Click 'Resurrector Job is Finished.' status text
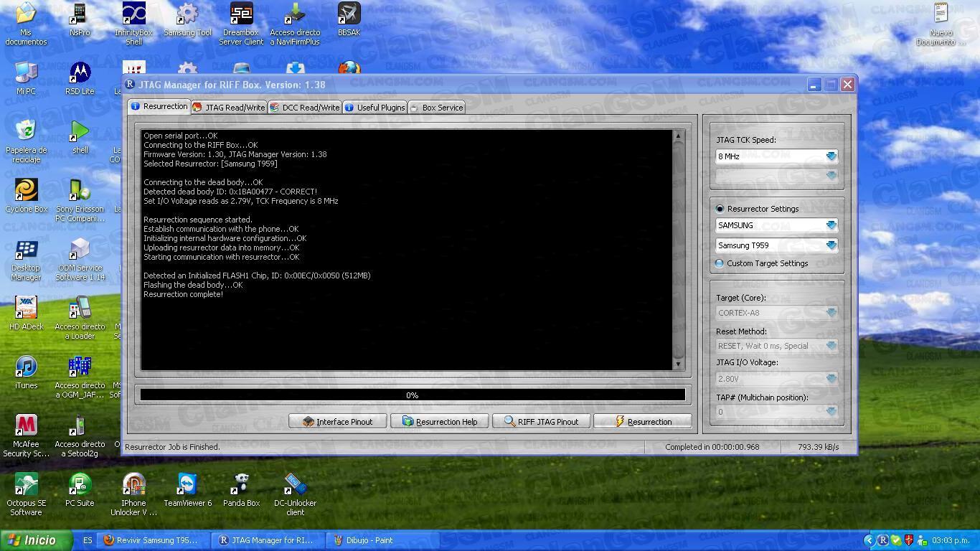Image resolution: width=980 pixels, height=551 pixels. [172, 446]
